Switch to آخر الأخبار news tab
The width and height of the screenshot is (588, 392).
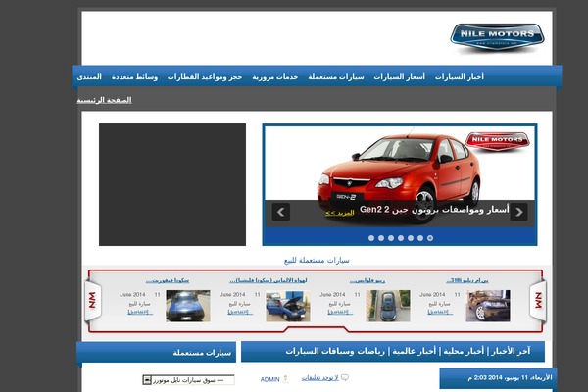511,352
